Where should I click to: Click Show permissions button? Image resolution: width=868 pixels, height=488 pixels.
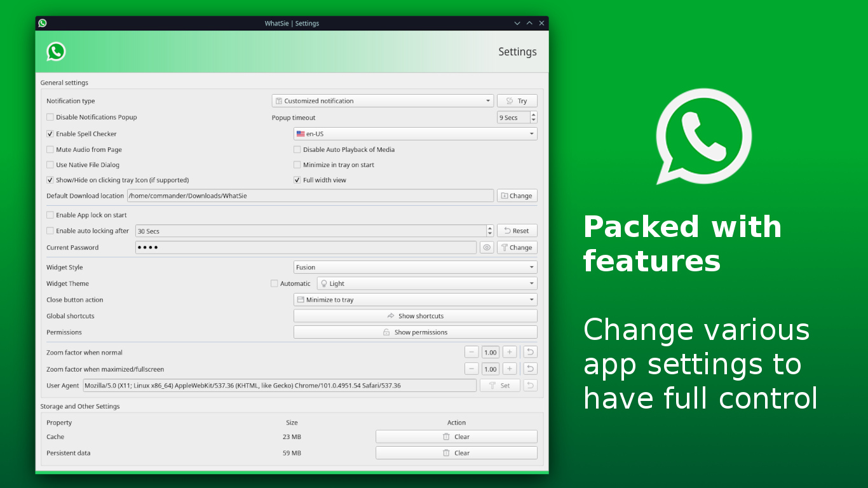point(416,332)
